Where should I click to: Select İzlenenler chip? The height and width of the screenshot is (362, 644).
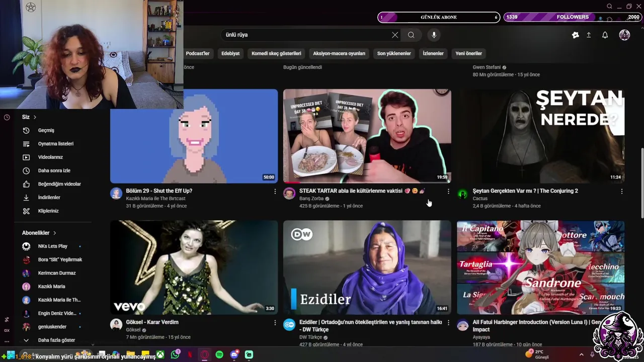click(433, 53)
